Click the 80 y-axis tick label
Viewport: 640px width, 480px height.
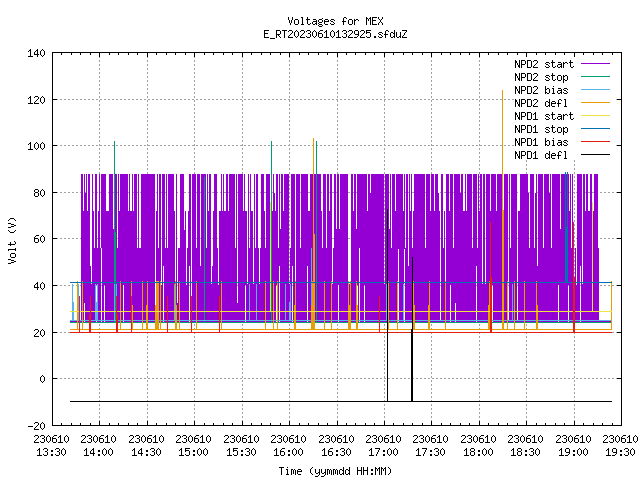[39, 193]
